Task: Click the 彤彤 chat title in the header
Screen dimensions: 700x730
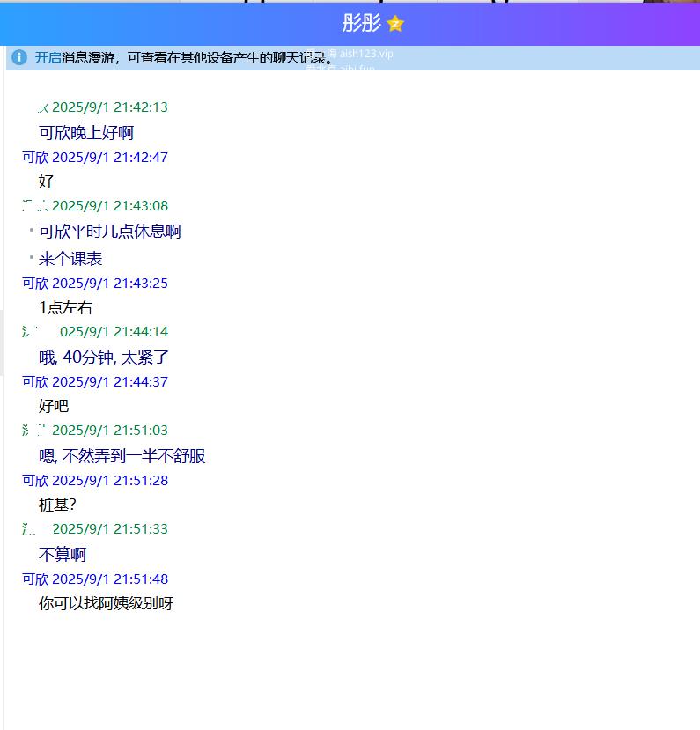Action: pos(361,23)
